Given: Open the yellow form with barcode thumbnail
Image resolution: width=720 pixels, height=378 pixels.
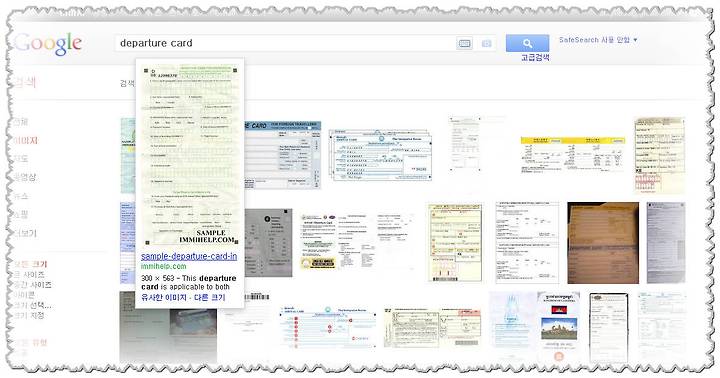Looking at the screenshot, I should coord(455,243).
